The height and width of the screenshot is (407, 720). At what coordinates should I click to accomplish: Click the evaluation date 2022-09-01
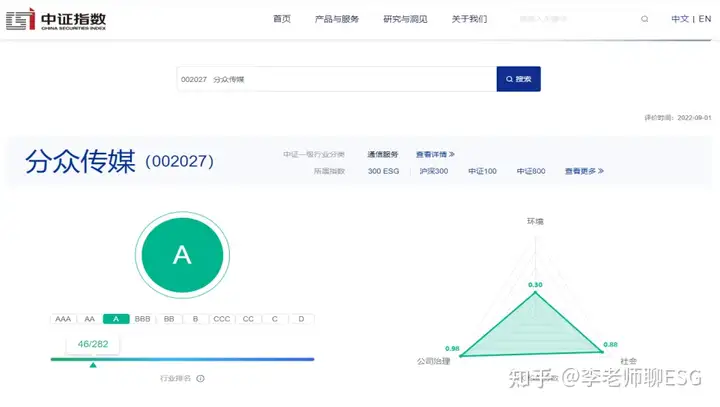tap(694, 118)
